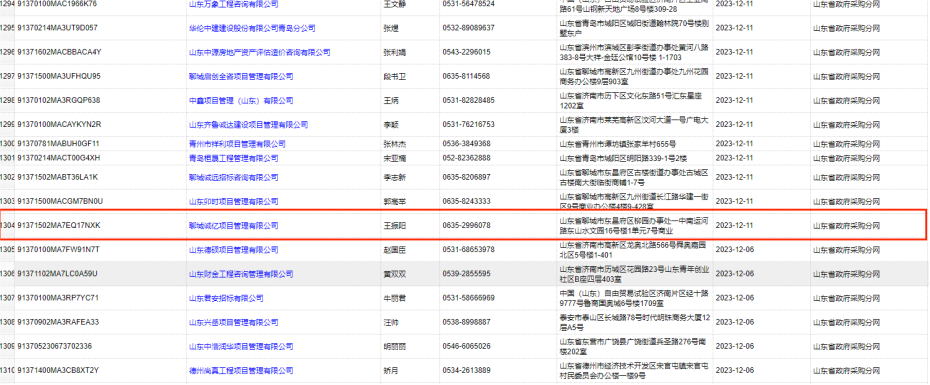Select credit code 91370102MA3RGQP638

(59, 100)
